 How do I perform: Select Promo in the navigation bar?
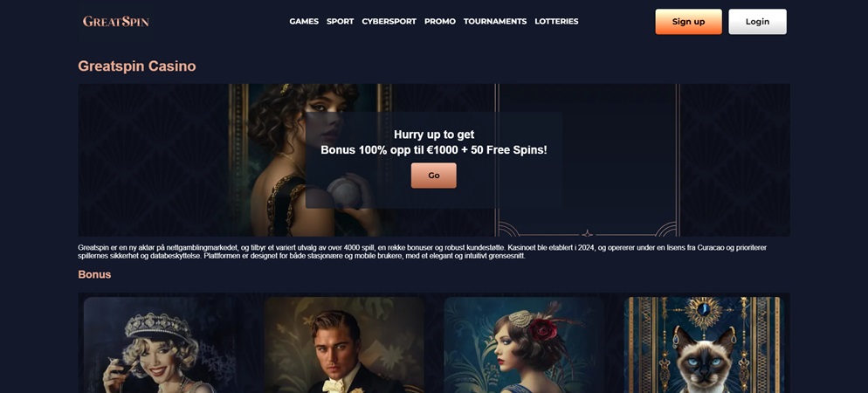[439, 22]
